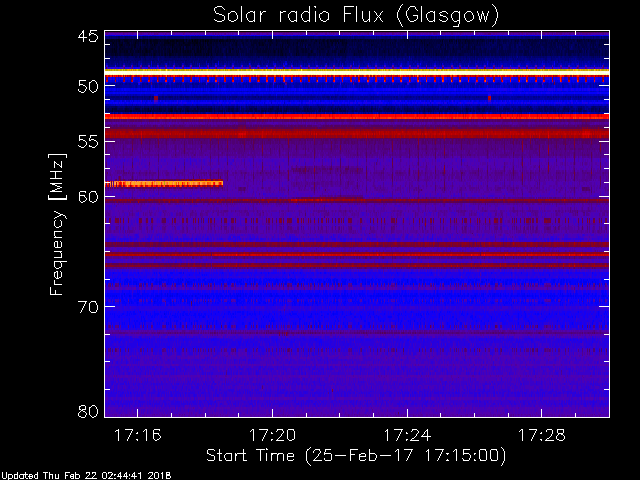Click the 'Updated Thu Feb 22 02:44:41 2018' text
640x480 pixels.
(86, 476)
